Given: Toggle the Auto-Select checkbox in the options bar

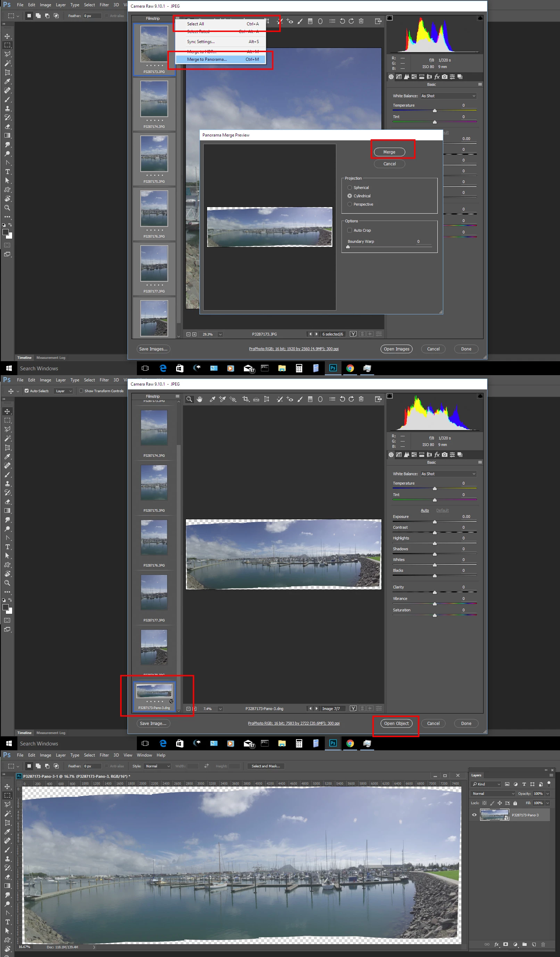Looking at the screenshot, I should (27, 391).
